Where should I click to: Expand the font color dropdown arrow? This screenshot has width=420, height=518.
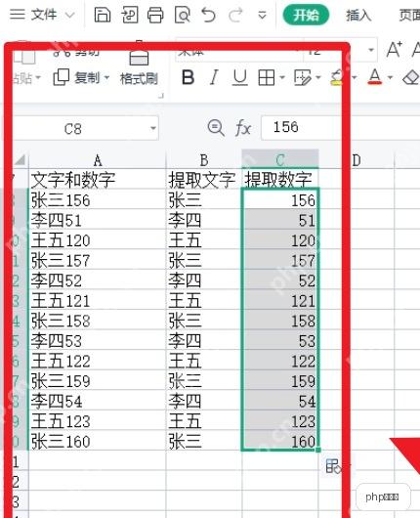[390, 78]
